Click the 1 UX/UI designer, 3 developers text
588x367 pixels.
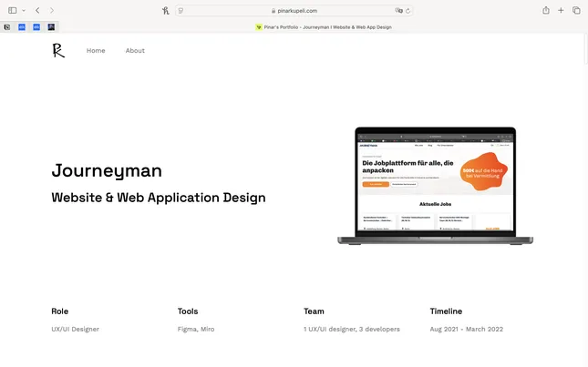pyautogui.click(x=352, y=329)
